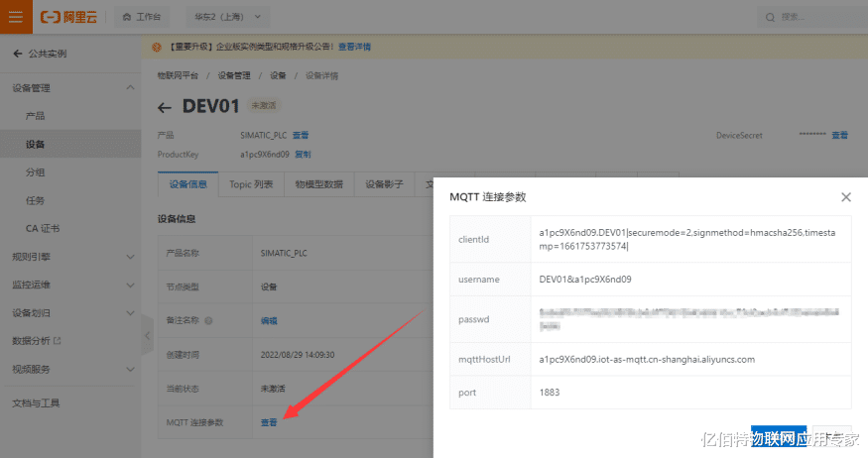
Task: Click the 未激活 status badge
Action: pyautogui.click(x=264, y=105)
